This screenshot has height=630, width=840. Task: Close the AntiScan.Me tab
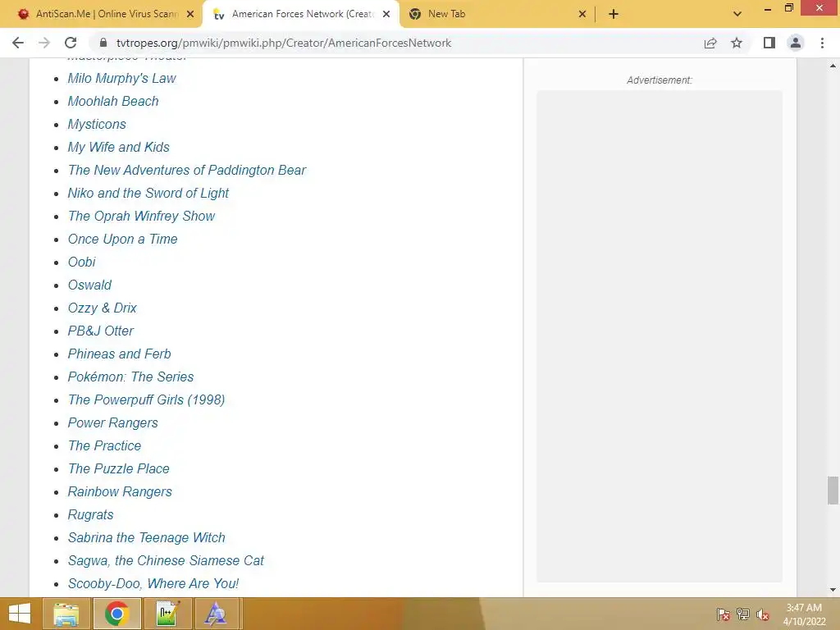click(x=190, y=15)
